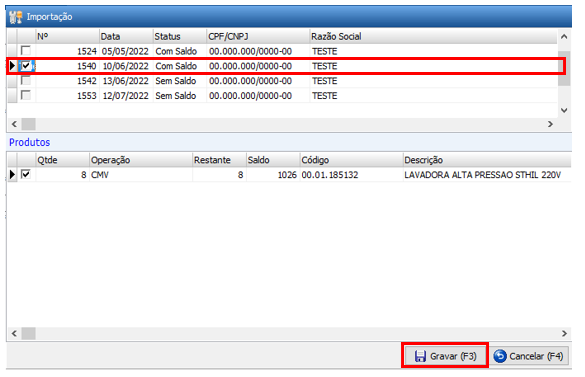Viewport: 585px width, 377px height.
Task: Uncheck the CMV product row checkbox
Action: pos(26,174)
